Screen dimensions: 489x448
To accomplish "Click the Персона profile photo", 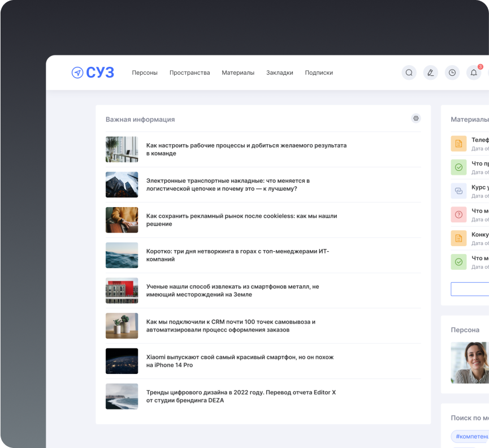I will [470, 363].
